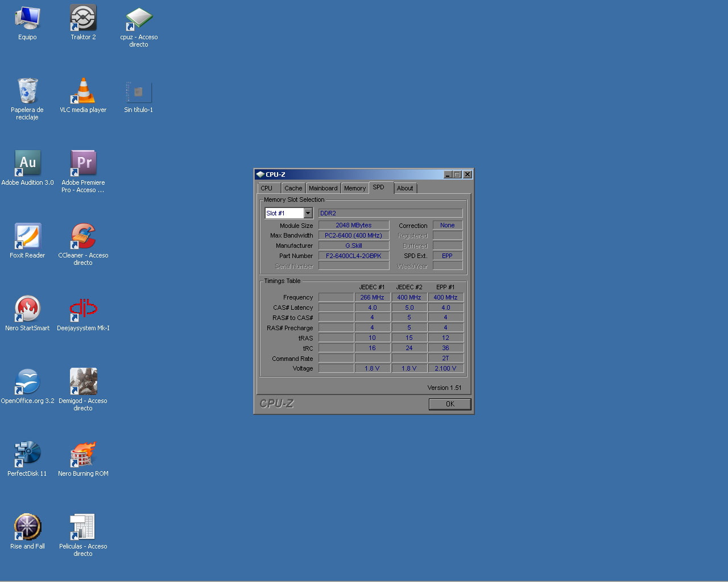728x582 pixels.
Task: Open the Traktor 2 desktop shortcut
Action: pos(83,19)
